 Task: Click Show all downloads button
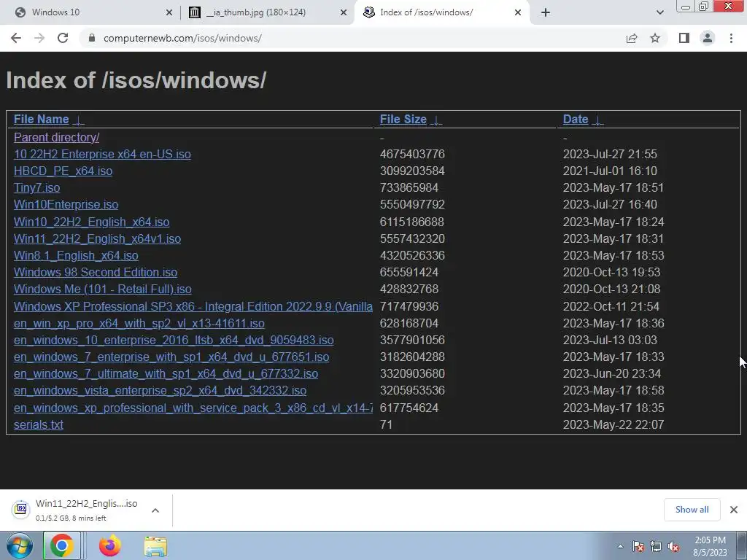tap(692, 510)
